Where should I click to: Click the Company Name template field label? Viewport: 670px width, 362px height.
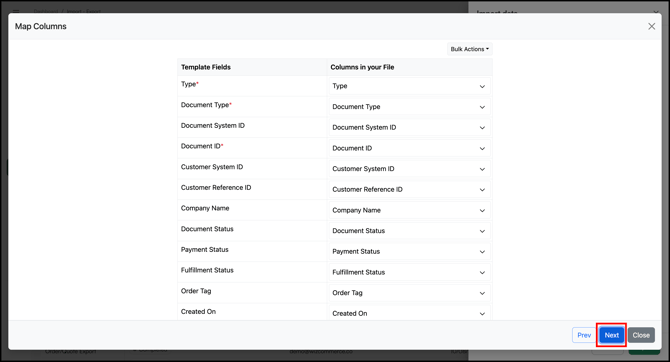click(x=205, y=208)
